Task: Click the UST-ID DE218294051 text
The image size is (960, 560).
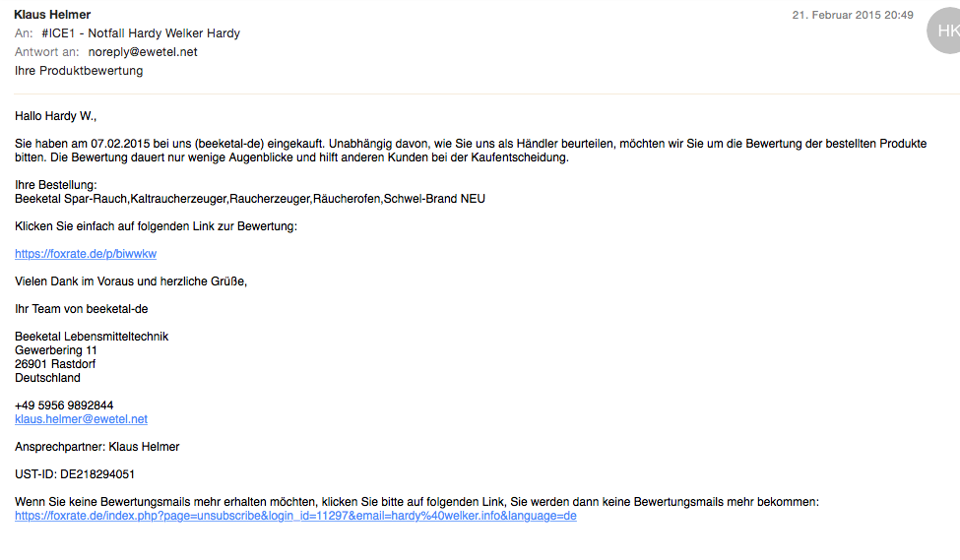Action: coord(75,474)
